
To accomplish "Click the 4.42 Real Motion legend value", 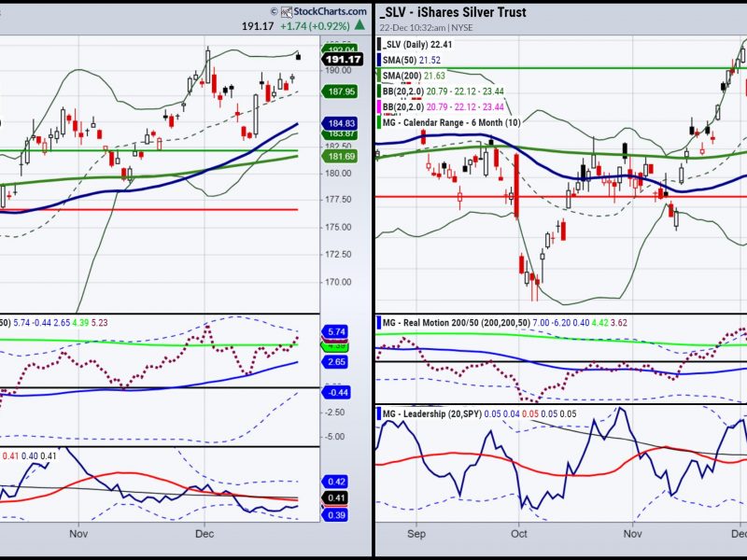I will [599, 323].
